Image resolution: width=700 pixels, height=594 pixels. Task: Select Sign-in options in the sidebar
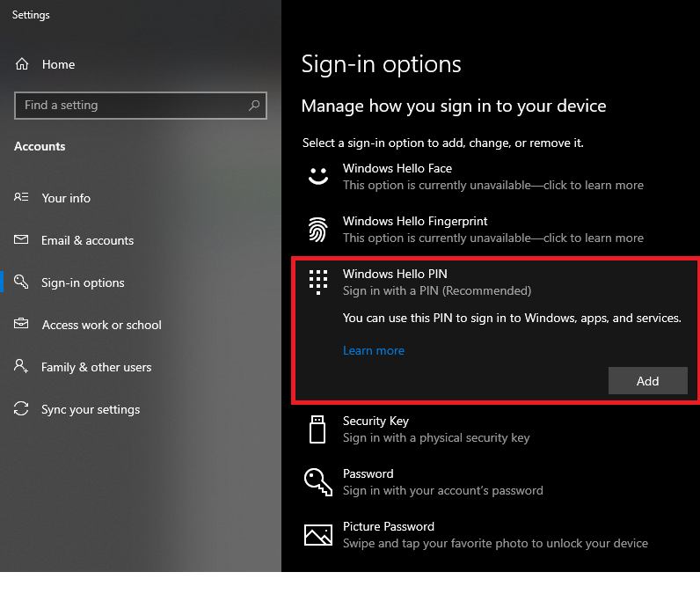pos(83,282)
